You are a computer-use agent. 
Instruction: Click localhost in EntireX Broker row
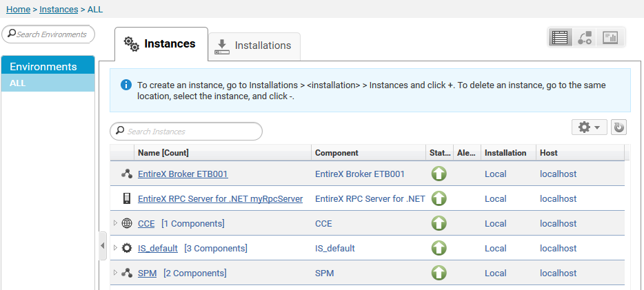[x=559, y=174]
